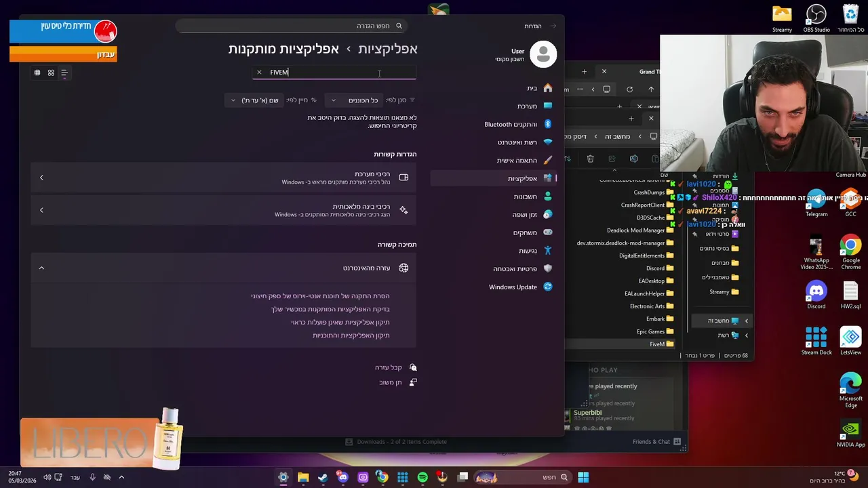The height and width of the screenshot is (488, 868).
Task: Open Recycle Bin desktop icon
Action: tap(850, 19)
